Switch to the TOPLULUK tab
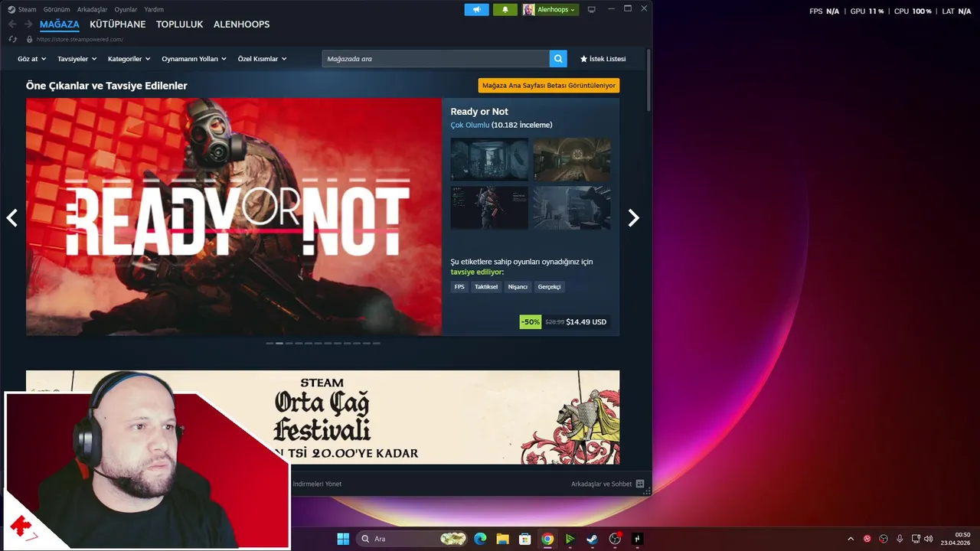Image resolution: width=980 pixels, height=551 pixels. click(x=179, y=24)
